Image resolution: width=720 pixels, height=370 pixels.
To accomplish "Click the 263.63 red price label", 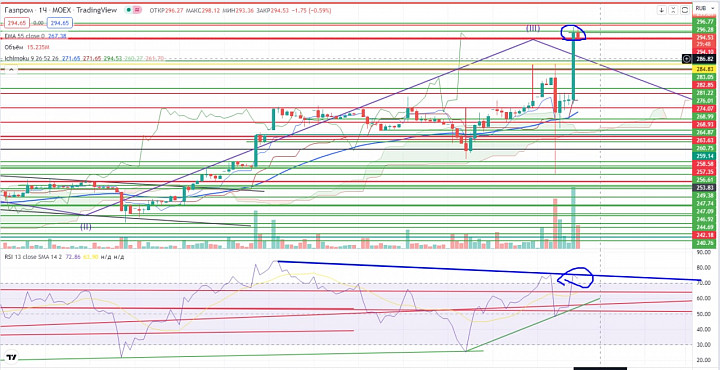I will (x=704, y=140).
